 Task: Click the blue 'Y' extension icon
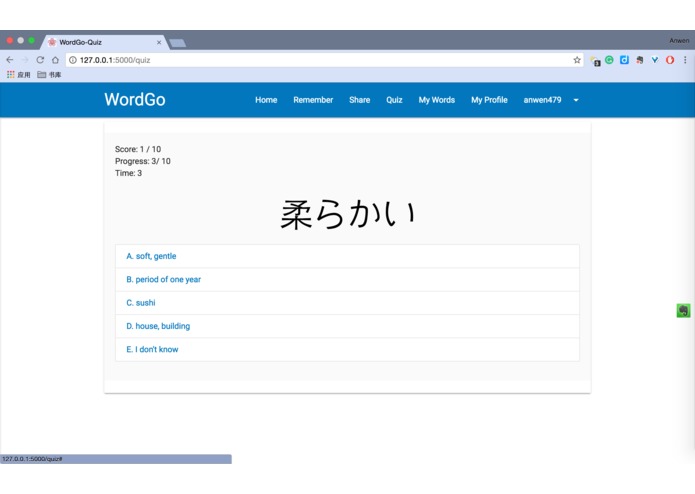point(655,60)
